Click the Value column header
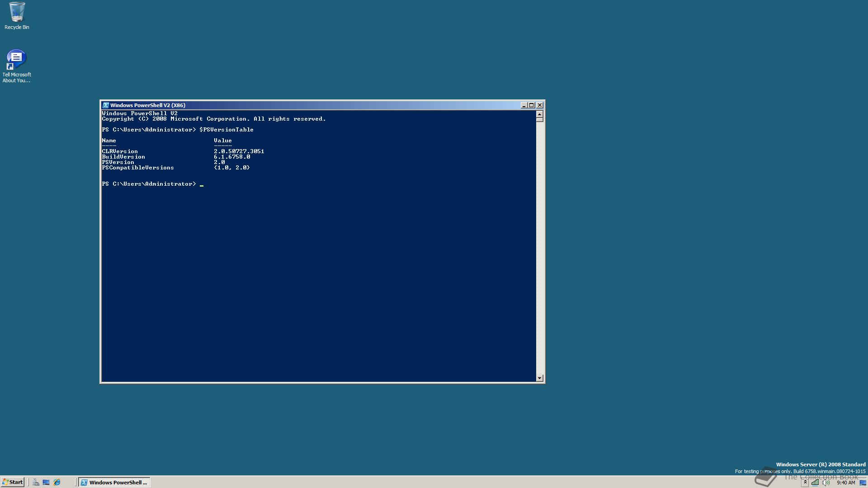The image size is (868, 488). 223,141
